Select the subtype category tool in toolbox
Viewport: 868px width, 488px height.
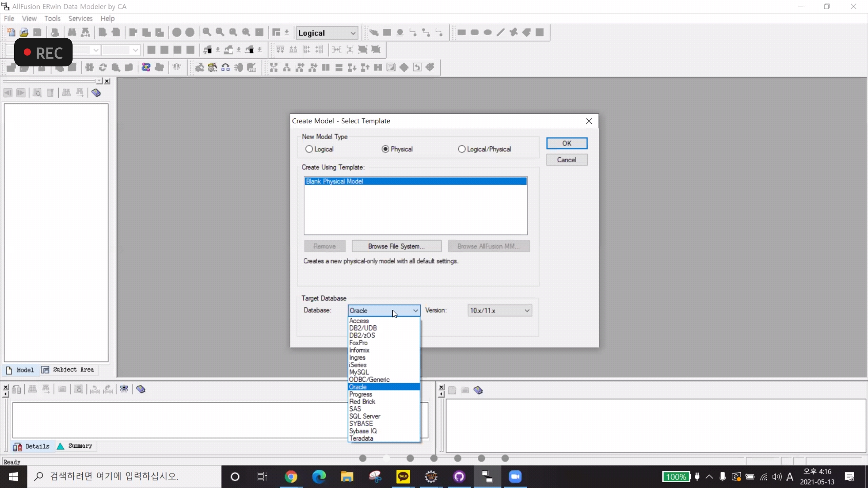(400, 33)
